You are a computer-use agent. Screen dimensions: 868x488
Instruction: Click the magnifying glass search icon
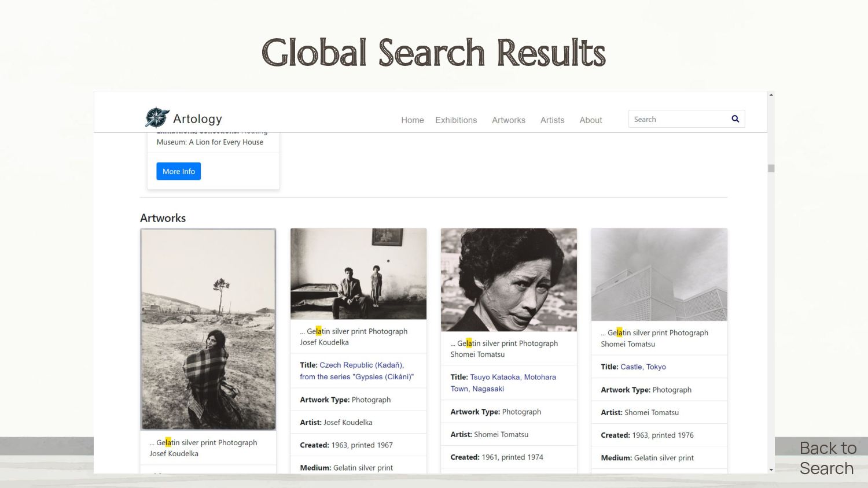pyautogui.click(x=735, y=119)
